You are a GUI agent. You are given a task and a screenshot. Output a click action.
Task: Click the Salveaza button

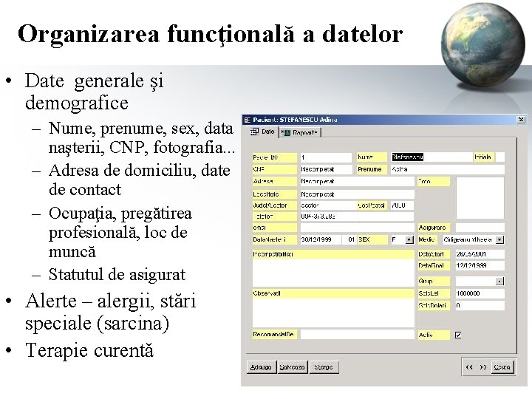(292, 367)
